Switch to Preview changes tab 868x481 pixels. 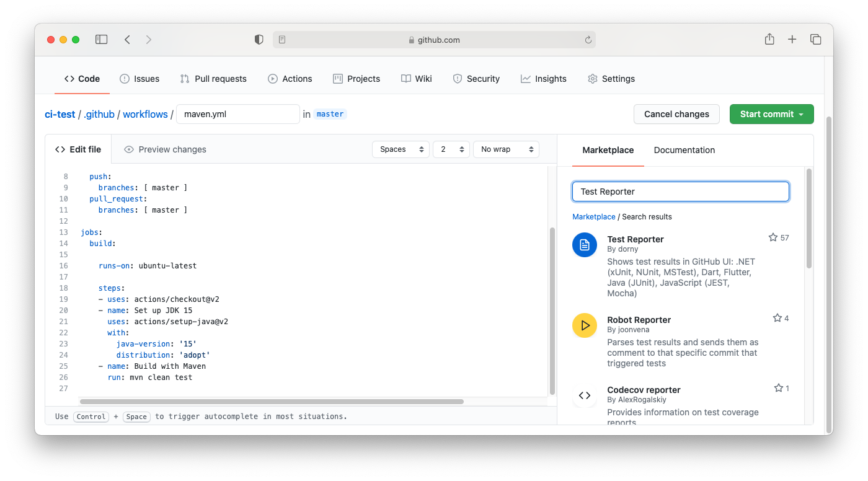[165, 149]
